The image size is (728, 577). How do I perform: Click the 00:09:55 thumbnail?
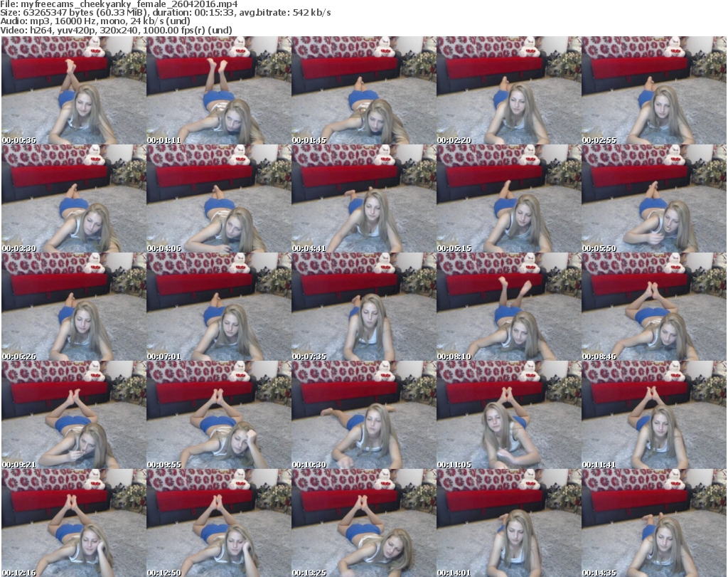[x=219, y=415]
